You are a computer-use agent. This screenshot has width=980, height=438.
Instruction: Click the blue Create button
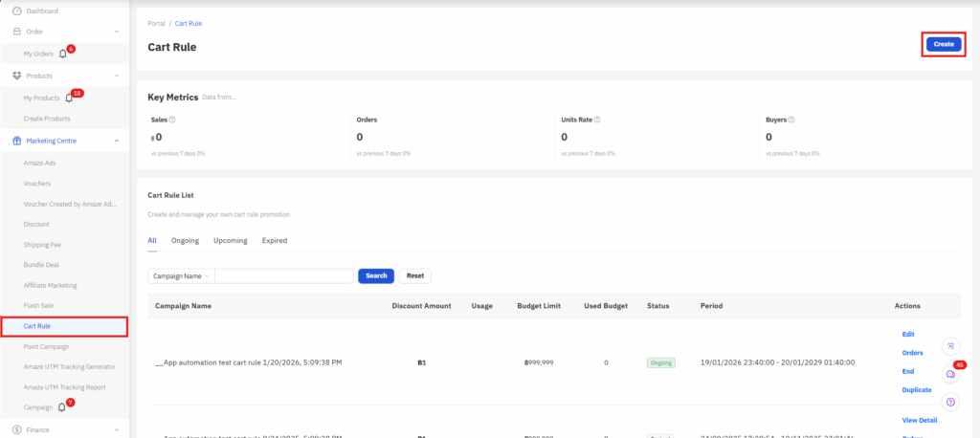tap(944, 44)
